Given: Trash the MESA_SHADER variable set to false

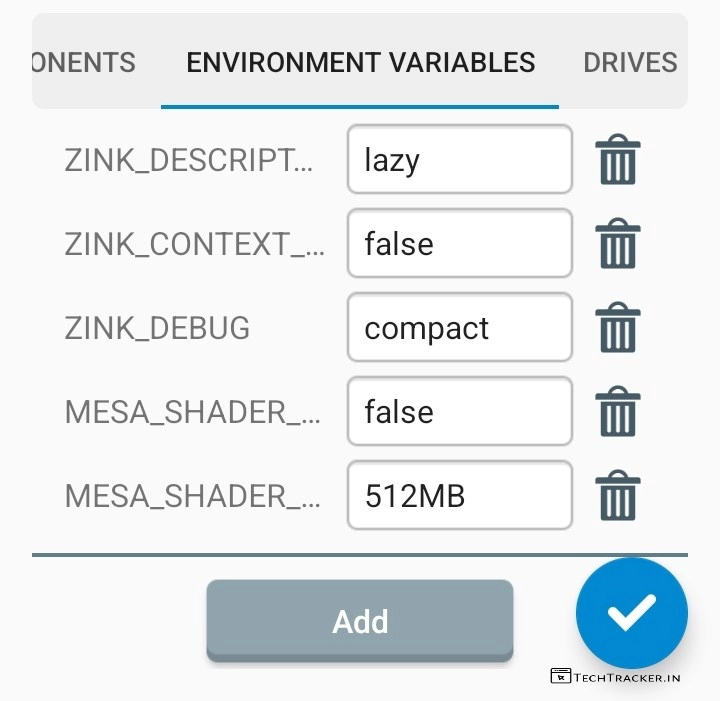Looking at the screenshot, I should coord(617,412).
